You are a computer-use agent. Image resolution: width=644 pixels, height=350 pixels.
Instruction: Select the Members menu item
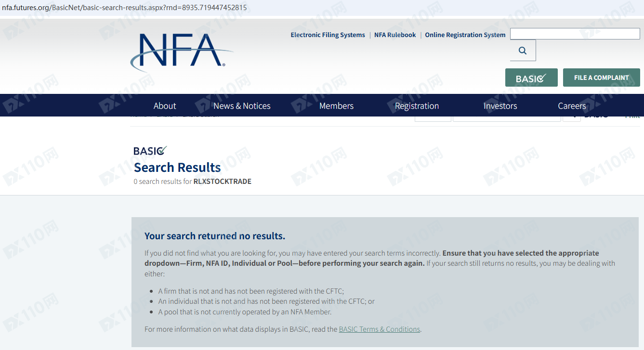coord(336,106)
